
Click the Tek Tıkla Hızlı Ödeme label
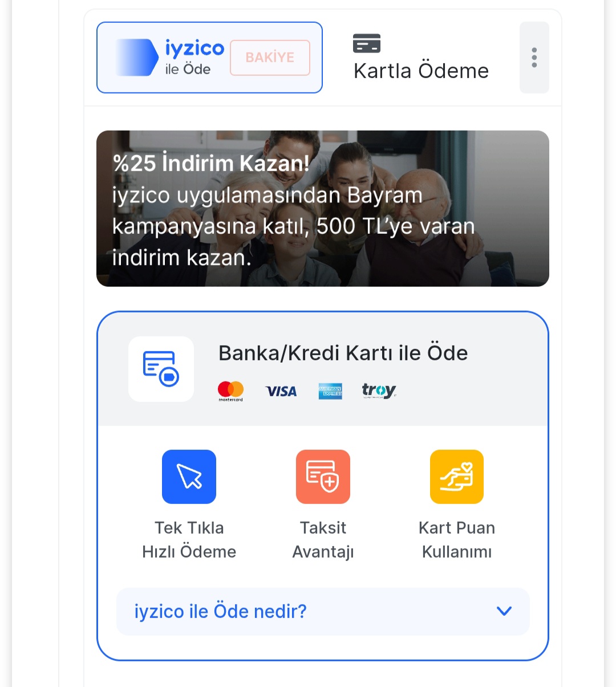coord(189,540)
